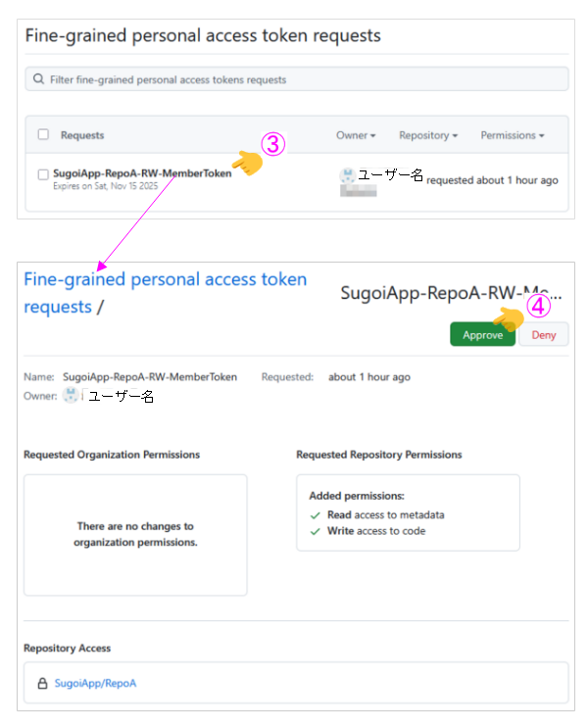Image resolution: width=588 pixels, height=728 pixels.
Task: Open the SugoiApp-RepoA-RW-MemberToken request link
Action: 142,172
